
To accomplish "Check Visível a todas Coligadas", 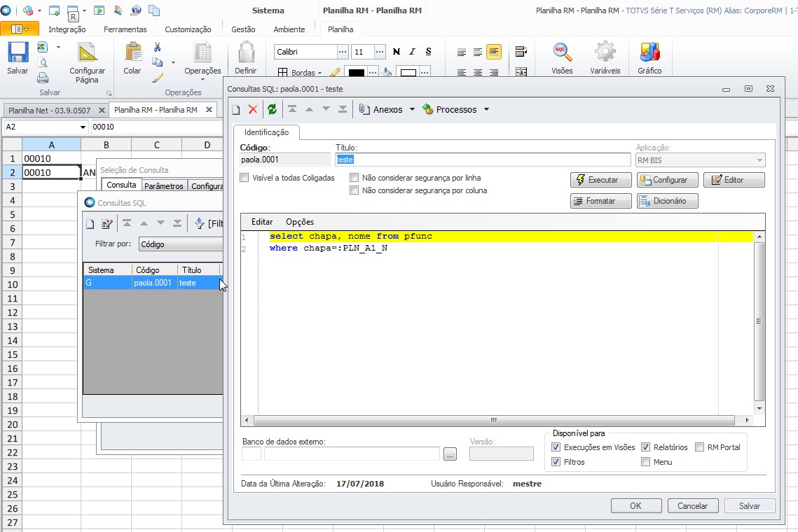I will [245, 178].
